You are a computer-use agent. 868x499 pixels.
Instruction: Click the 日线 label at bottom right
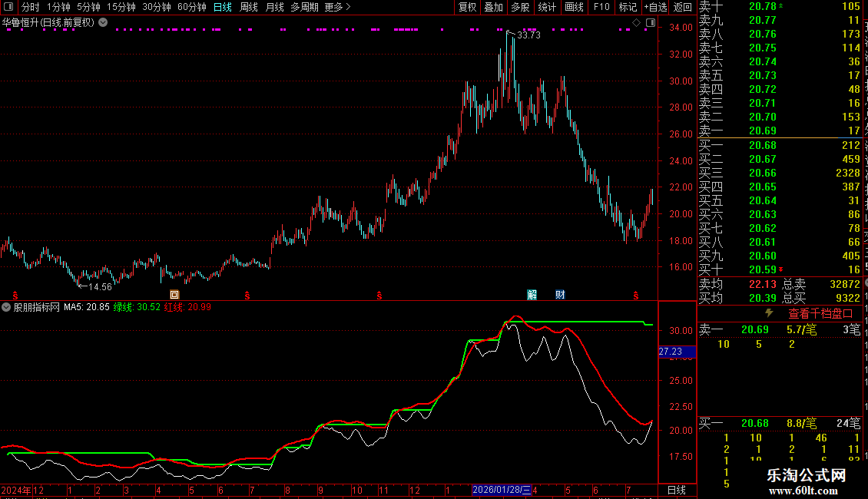coord(677,490)
